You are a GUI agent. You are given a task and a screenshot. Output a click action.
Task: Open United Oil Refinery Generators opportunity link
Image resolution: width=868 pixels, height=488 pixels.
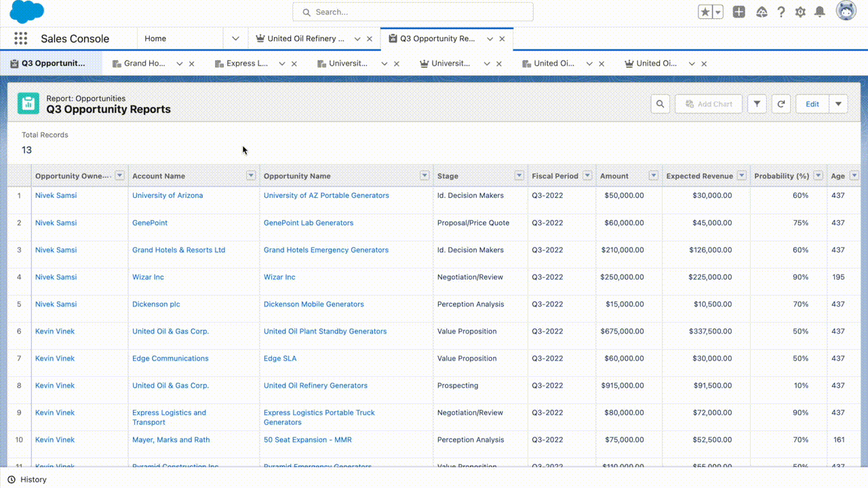pyautogui.click(x=315, y=385)
